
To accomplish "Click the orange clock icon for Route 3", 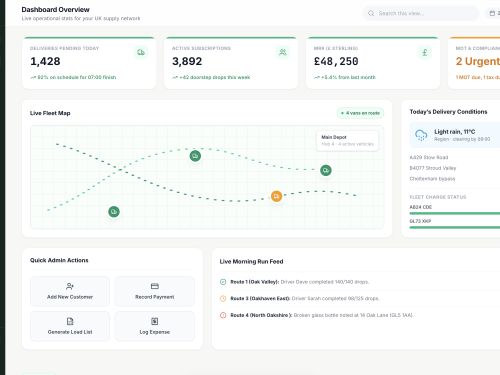I will 223,299.
